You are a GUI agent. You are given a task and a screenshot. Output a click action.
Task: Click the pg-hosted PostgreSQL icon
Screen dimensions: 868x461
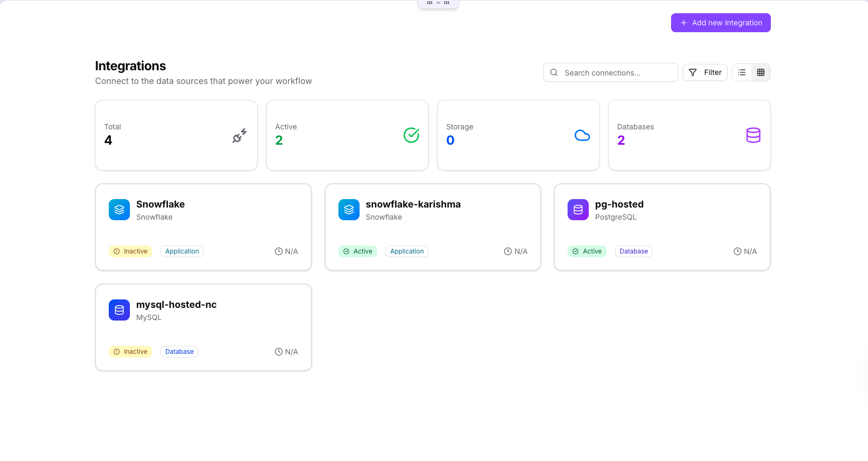tap(578, 210)
